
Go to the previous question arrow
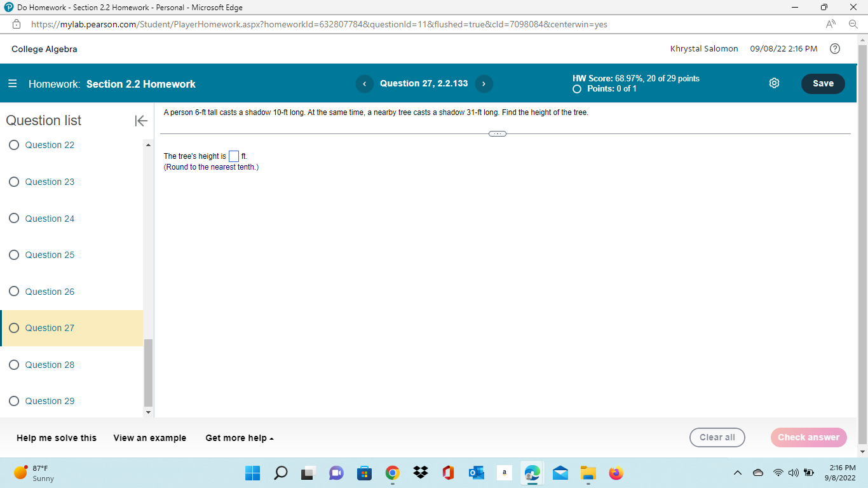pyautogui.click(x=365, y=84)
